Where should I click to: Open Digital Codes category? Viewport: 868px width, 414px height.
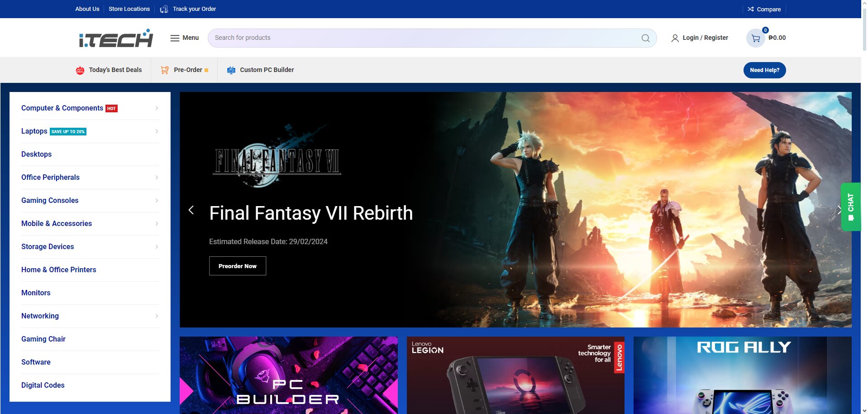(x=43, y=385)
